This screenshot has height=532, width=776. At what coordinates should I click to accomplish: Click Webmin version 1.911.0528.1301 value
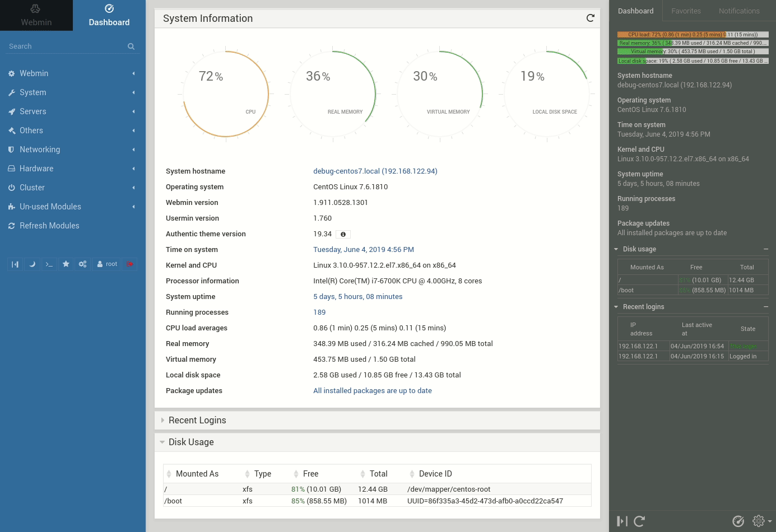pos(341,203)
